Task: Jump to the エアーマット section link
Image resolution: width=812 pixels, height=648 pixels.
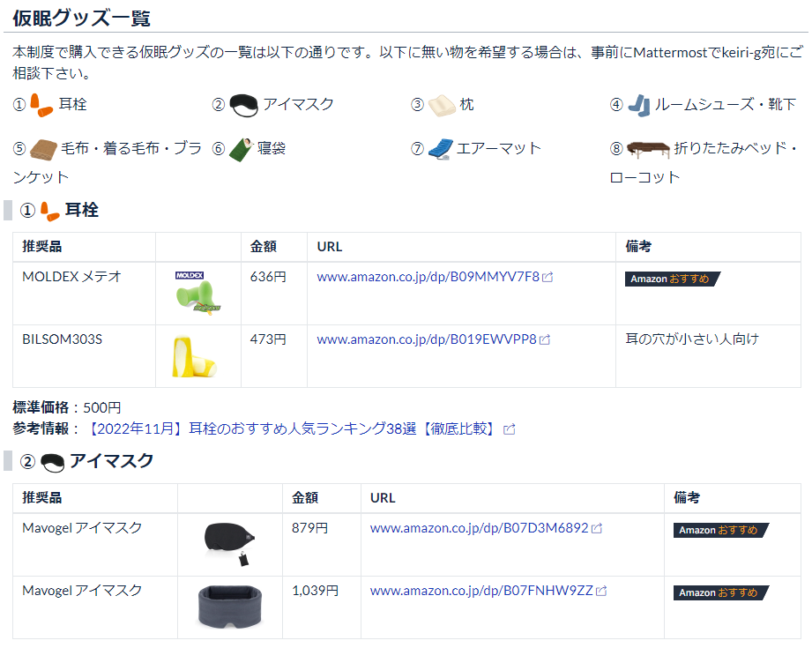Action: tap(499, 149)
